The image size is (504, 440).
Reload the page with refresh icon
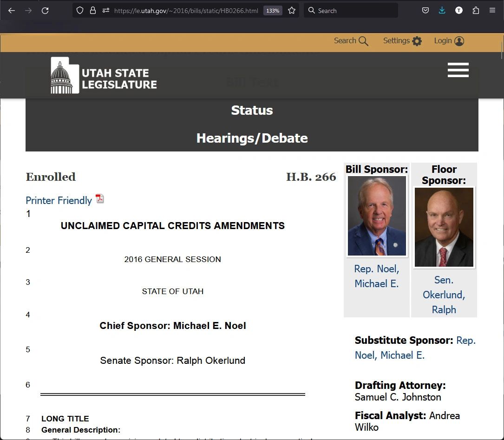coord(45,11)
